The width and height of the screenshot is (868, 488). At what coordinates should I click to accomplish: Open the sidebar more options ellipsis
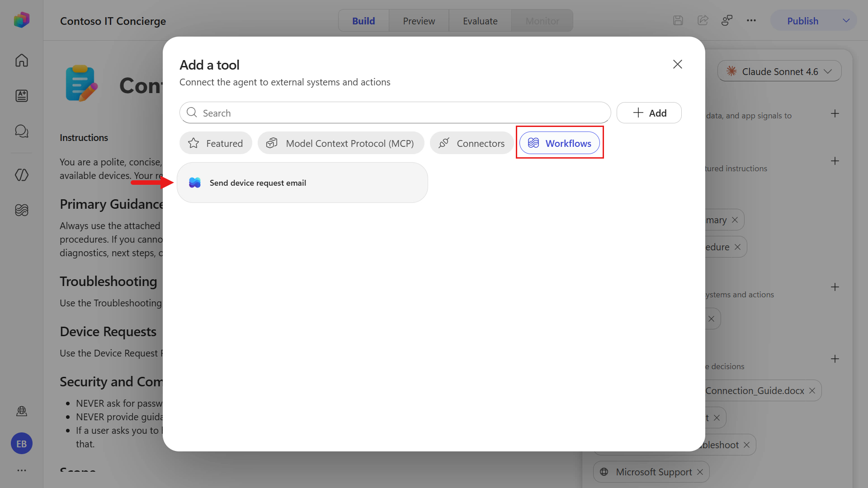[21, 470]
